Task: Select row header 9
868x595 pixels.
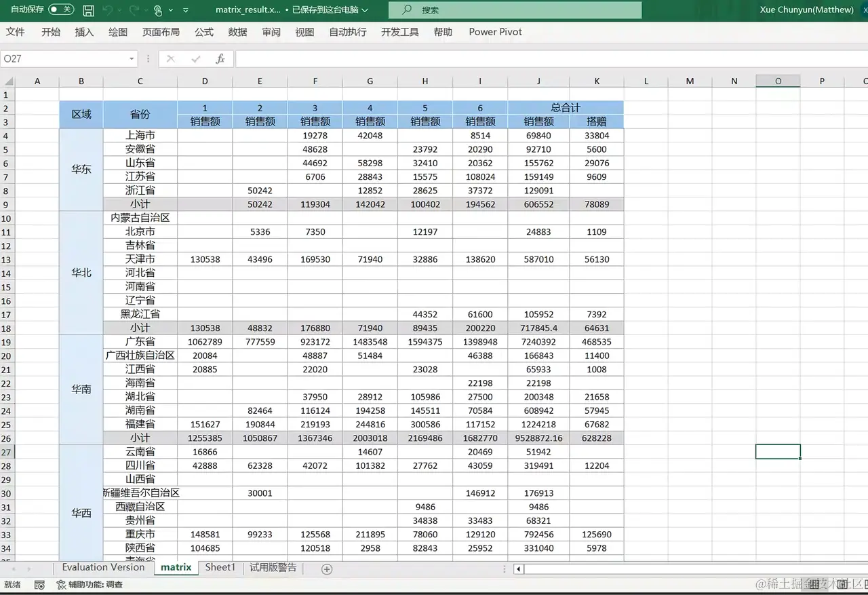Action: point(7,204)
